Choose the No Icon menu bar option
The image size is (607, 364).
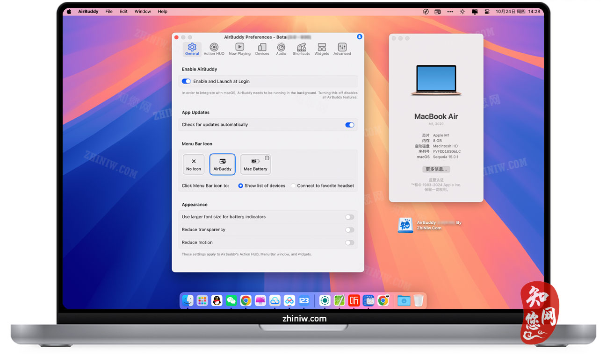point(194,164)
